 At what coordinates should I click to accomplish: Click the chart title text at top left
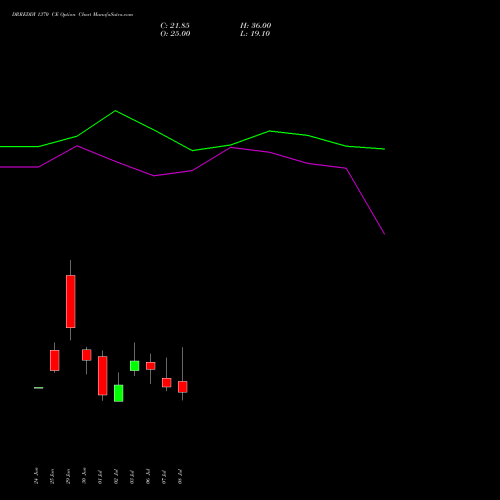(72, 15)
